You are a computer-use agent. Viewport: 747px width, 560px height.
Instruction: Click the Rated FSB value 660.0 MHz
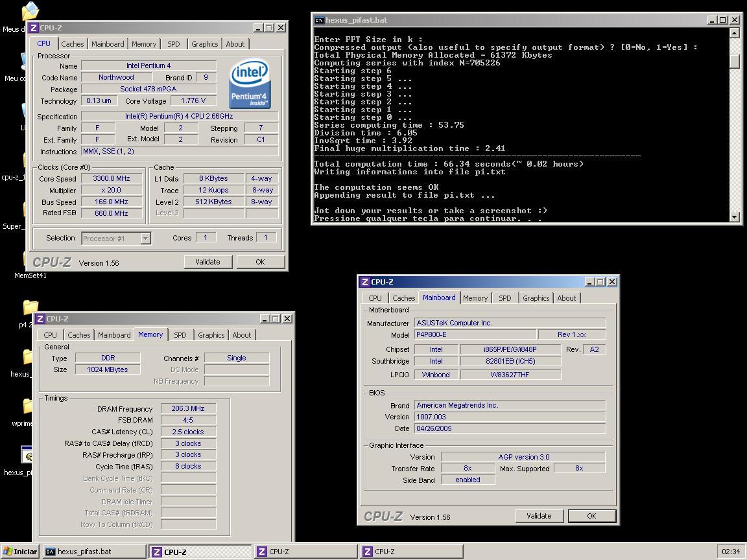(112, 213)
